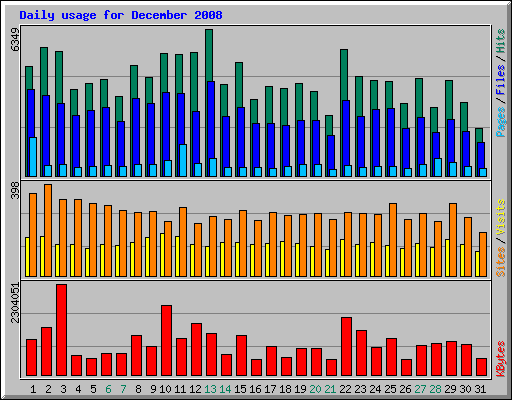
Task: Click the red KBytes bar for day 31
Action: (x=481, y=367)
